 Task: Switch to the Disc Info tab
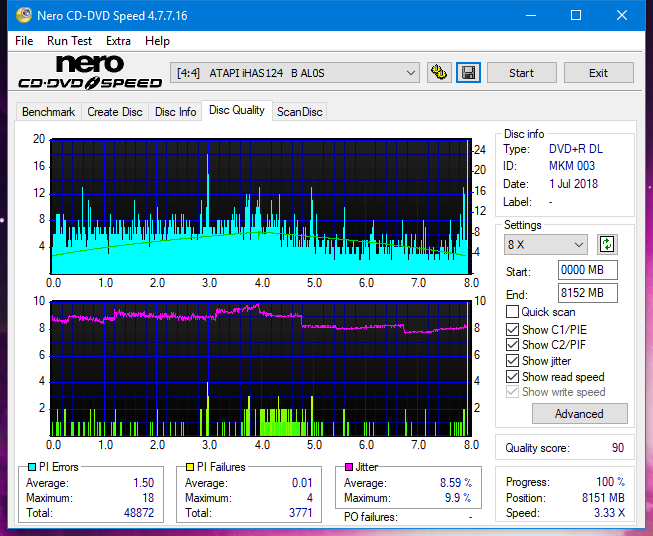point(175,112)
